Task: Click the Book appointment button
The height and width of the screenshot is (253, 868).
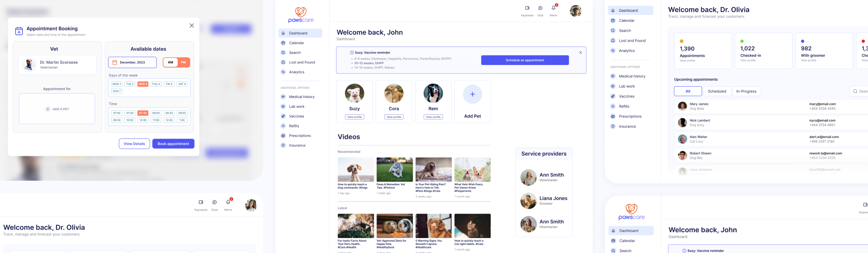Action: (173, 144)
